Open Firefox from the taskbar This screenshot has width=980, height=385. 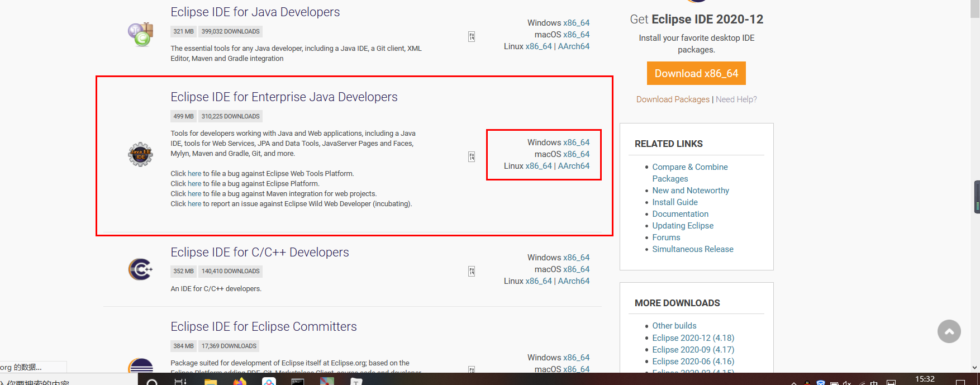pos(240,381)
